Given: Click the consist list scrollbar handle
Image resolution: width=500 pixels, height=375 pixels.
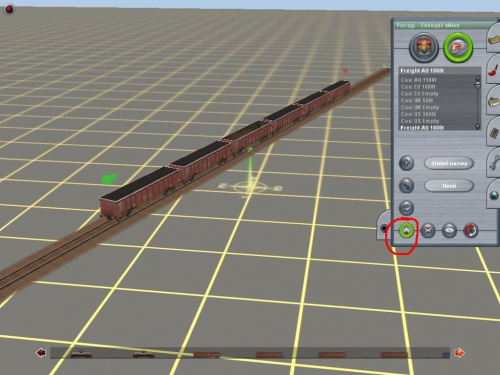Looking at the screenshot, I should (x=478, y=85).
